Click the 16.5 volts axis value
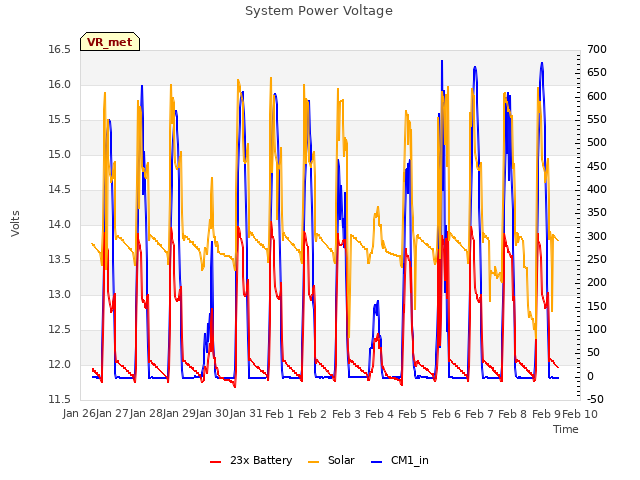Image resolution: width=640 pixels, height=480 pixels. coord(60,50)
